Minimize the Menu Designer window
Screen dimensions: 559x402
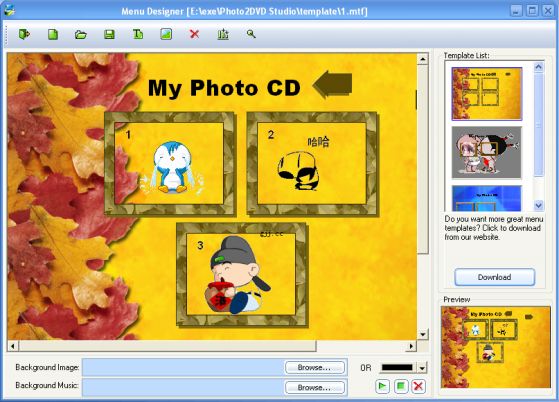coord(516,11)
